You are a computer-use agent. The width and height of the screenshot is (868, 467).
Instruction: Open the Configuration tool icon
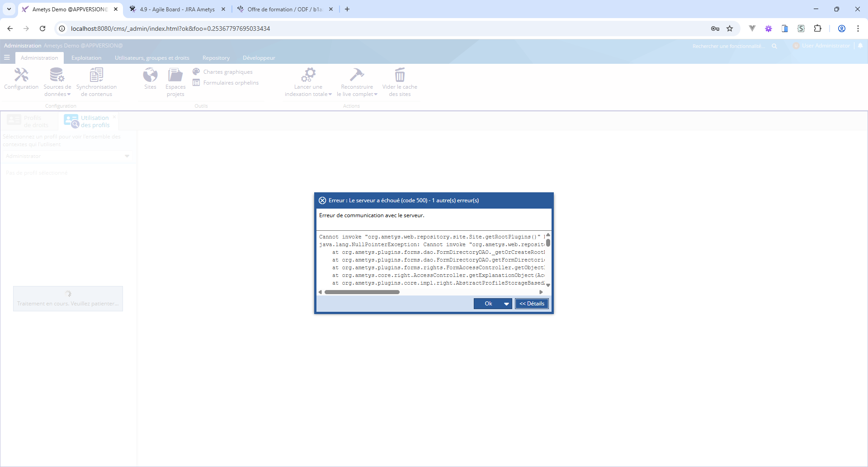coord(21,75)
